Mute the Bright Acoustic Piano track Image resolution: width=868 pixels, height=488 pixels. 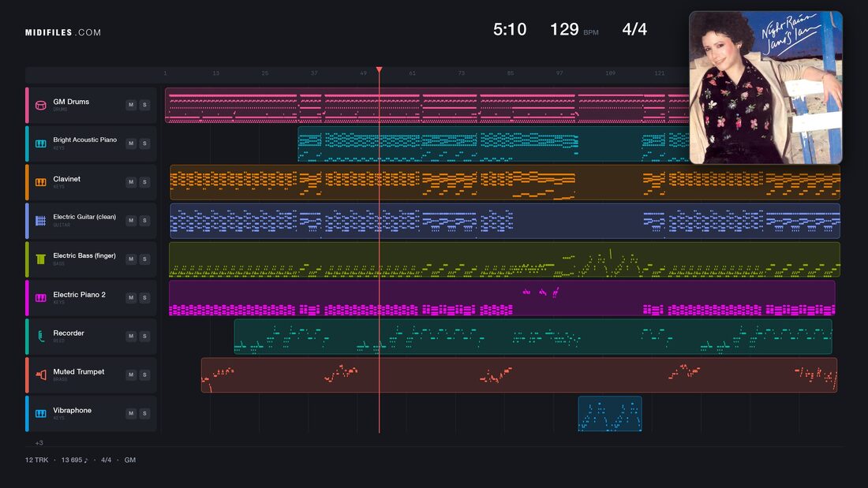click(x=131, y=143)
